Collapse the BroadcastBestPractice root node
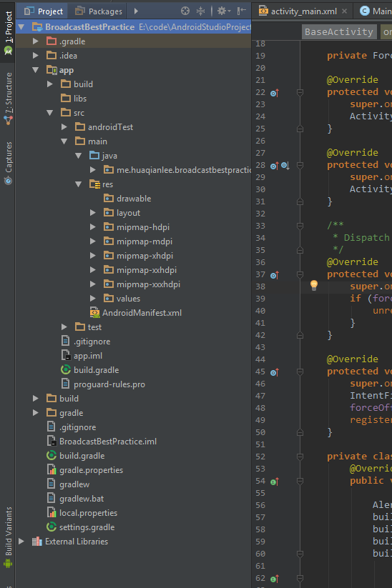This screenshot has height=588, width=392. pyautogui.click(x=21, y=27)
